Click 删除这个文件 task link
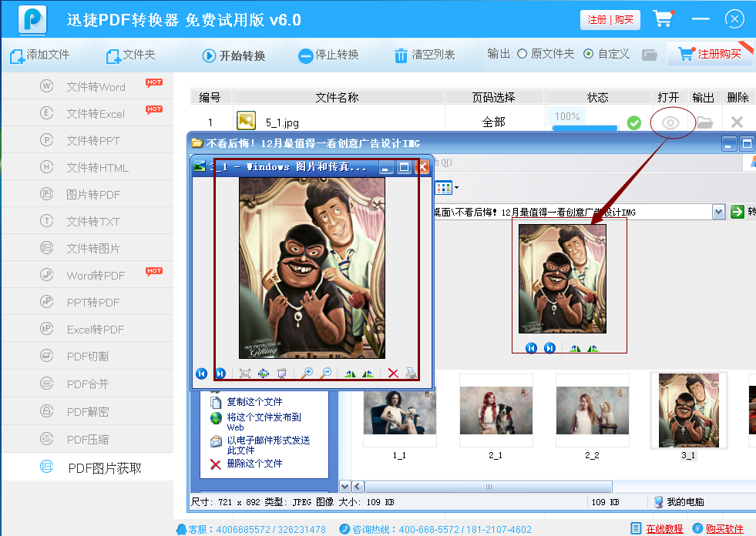 click(254, 463)
